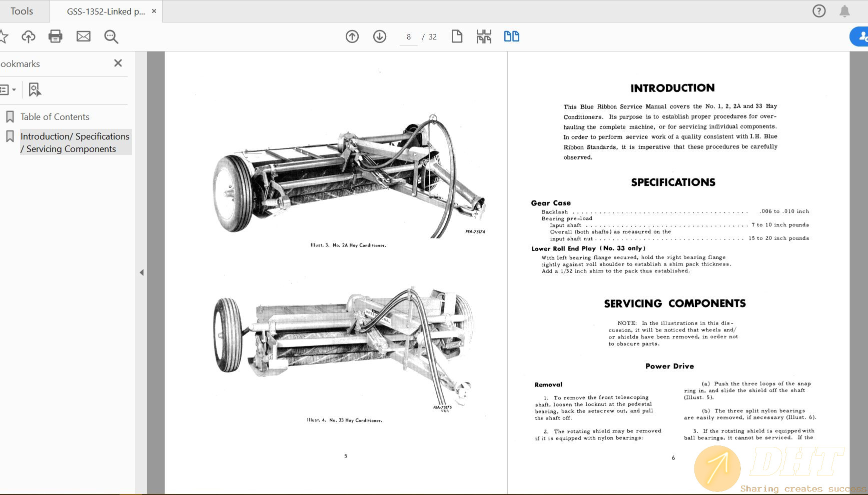
Task: Open the notifications bell
Action: pyautogui.click(x=844, y=11)
